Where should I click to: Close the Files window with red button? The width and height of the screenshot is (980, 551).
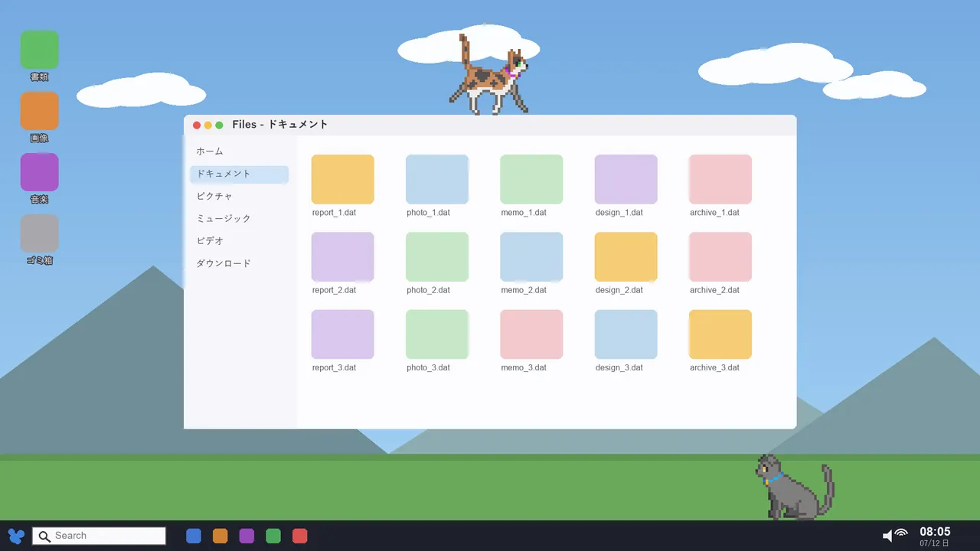point(197,126)
